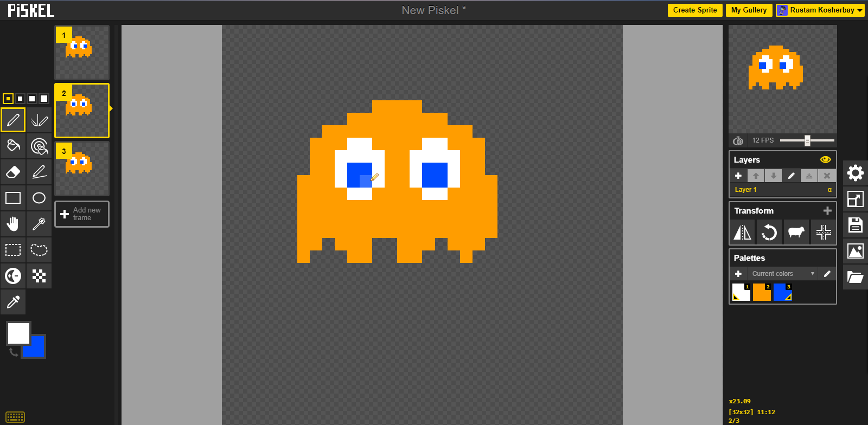The width and height of the screenshot is (868, 425).
Task: Add a new layer
Action: tap(738, 176)
